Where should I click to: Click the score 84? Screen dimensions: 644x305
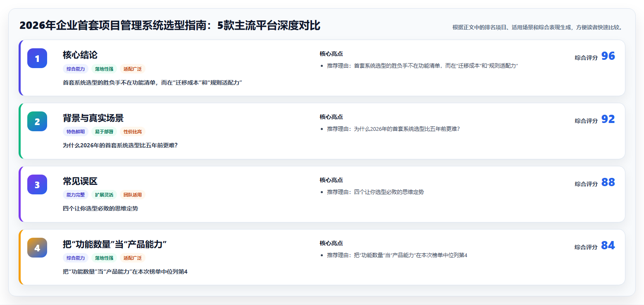[608, 246]
